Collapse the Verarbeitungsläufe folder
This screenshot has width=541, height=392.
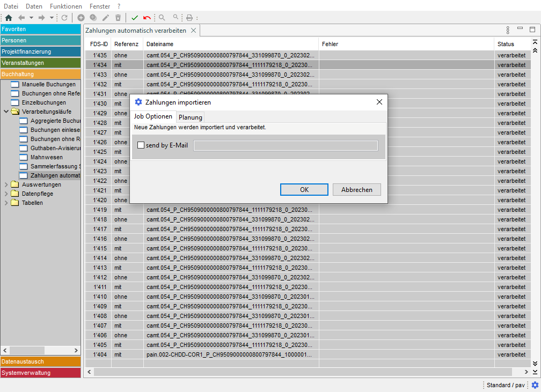(x=6, y=112)
